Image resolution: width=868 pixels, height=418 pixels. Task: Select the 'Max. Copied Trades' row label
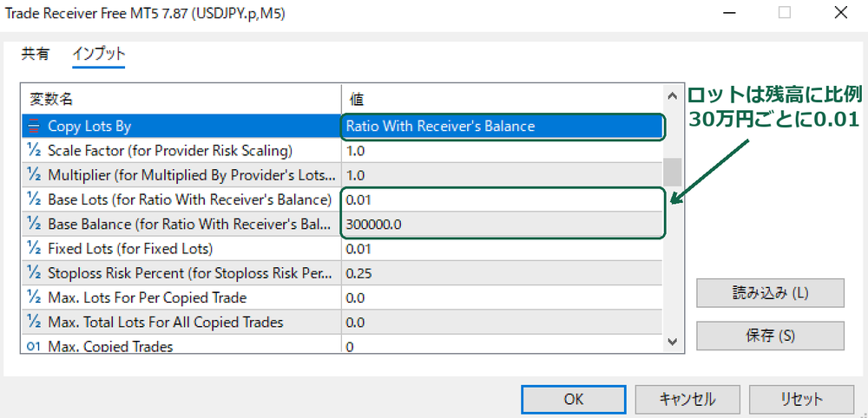(x=111, y=346)
